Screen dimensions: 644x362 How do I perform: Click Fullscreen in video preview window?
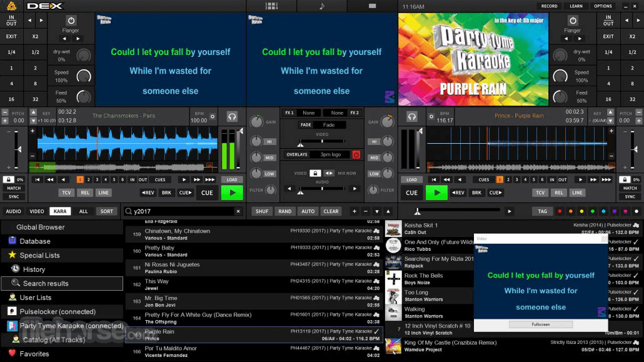pos(540,324)
